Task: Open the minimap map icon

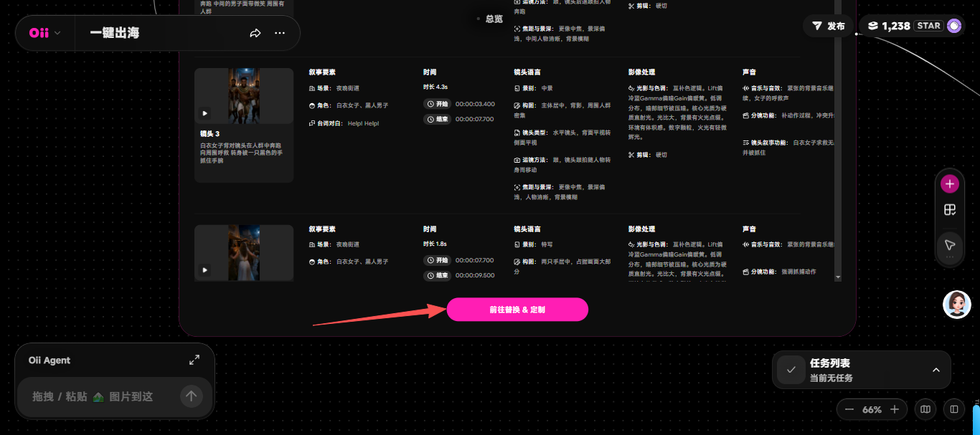Action: point(925,410)
